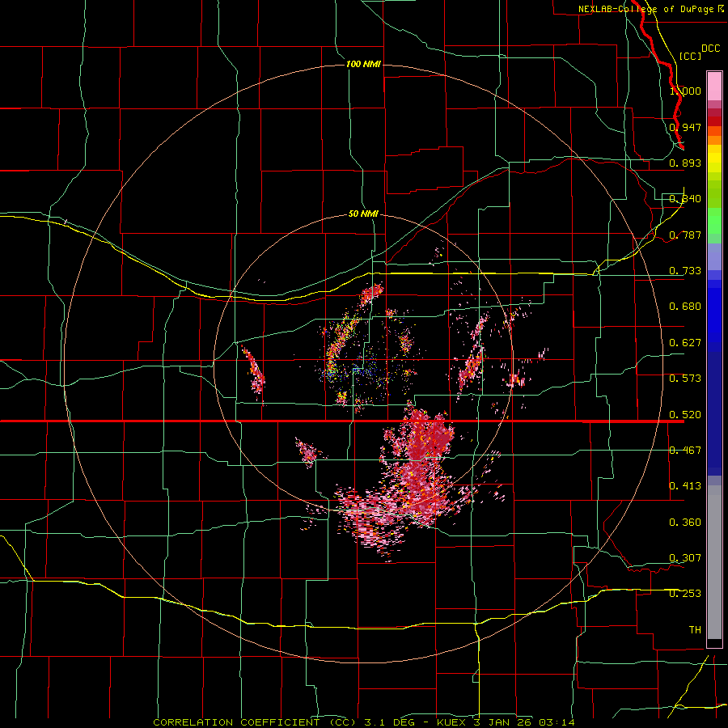
Task: Click the NEXLAB-College of DuPage credit text
Action: coord(645,9)
